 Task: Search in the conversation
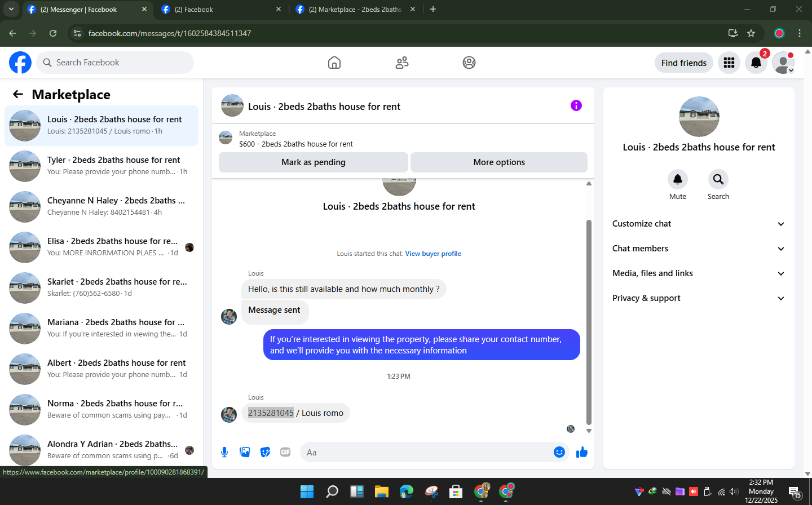click(718, 179)
